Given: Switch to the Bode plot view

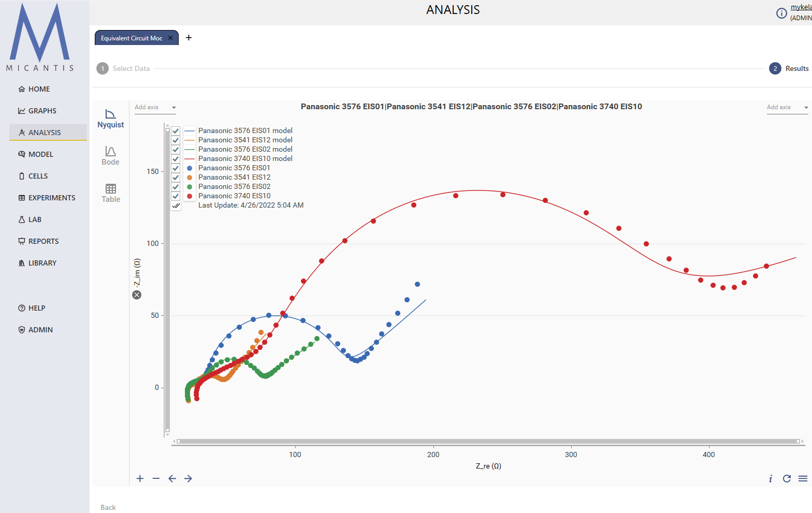Looking at the screenshot, I should [x=110, y=156].
